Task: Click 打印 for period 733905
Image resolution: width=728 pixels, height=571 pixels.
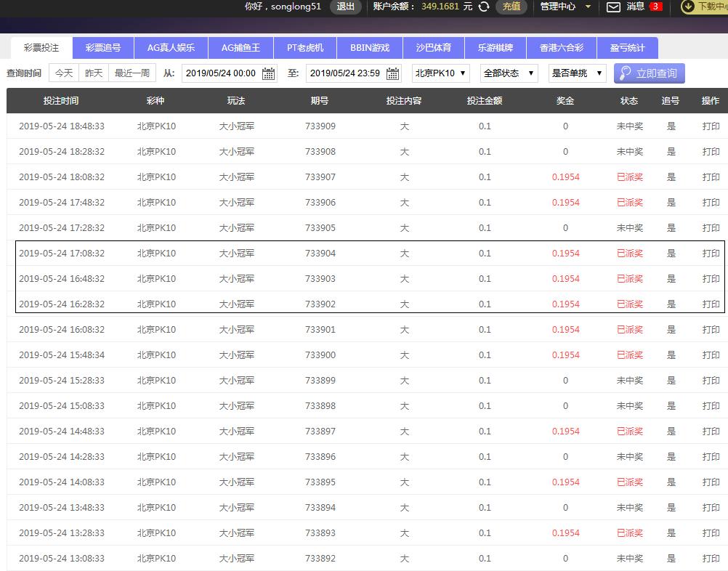Action: pos(711,228)
